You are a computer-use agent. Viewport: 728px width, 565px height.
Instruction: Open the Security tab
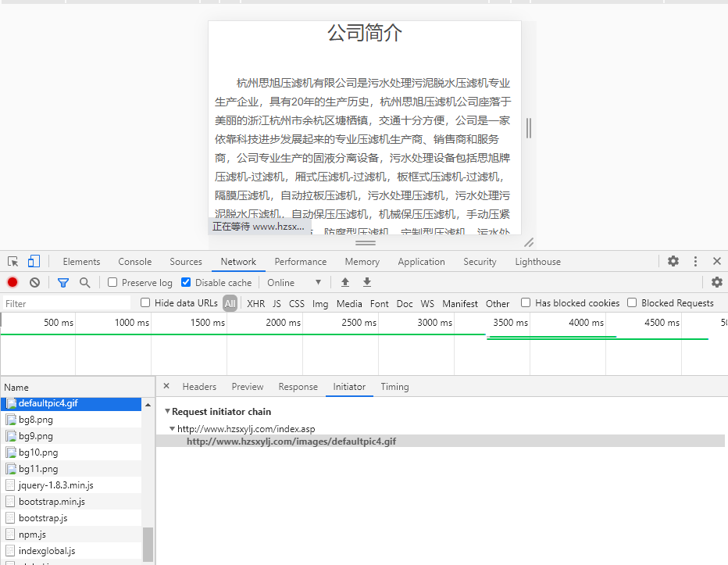[x=480, y=262]
